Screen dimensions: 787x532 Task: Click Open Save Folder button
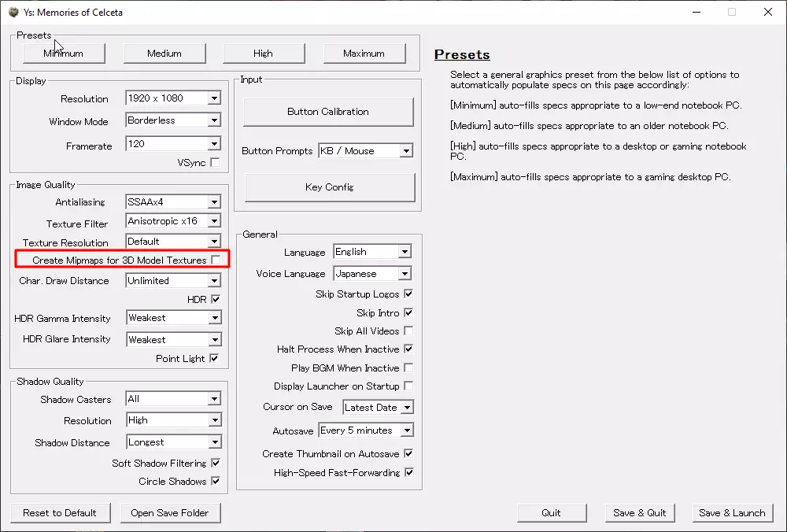click(x=170, y=513)
